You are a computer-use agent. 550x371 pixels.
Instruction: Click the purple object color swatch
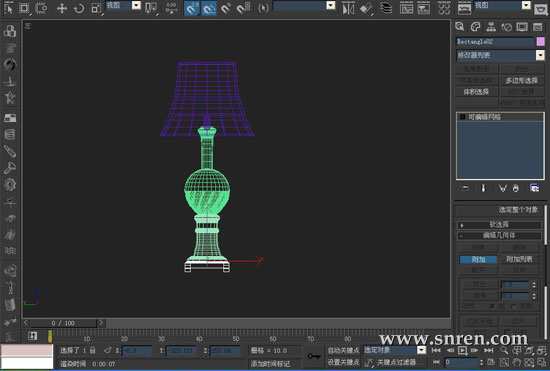pos(541,42)
